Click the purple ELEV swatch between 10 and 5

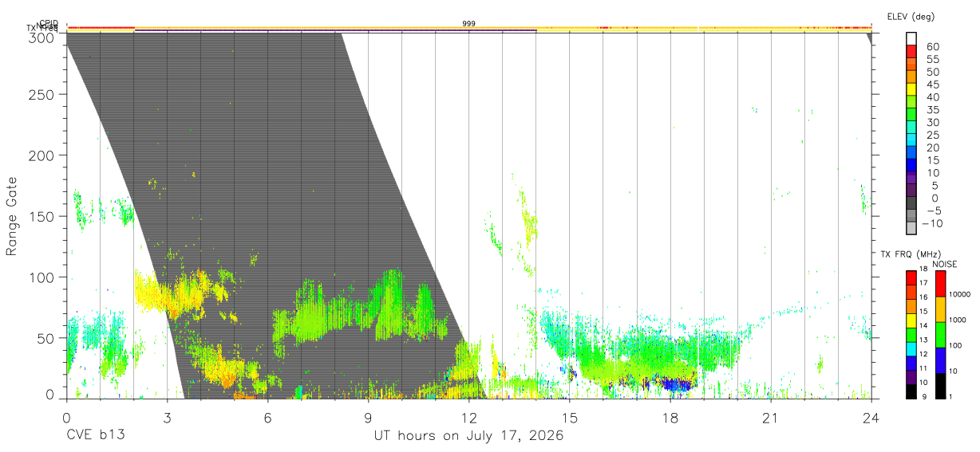coord(911,179)
